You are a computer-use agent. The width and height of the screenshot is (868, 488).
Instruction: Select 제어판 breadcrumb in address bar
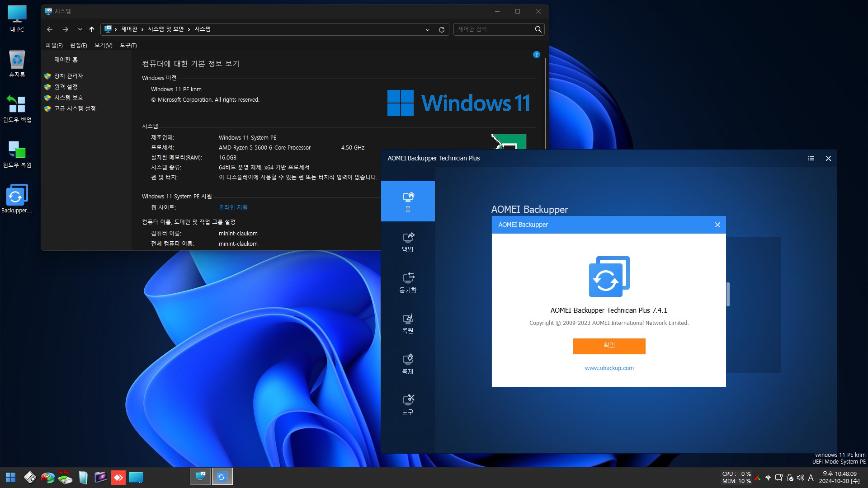point(129,29)
